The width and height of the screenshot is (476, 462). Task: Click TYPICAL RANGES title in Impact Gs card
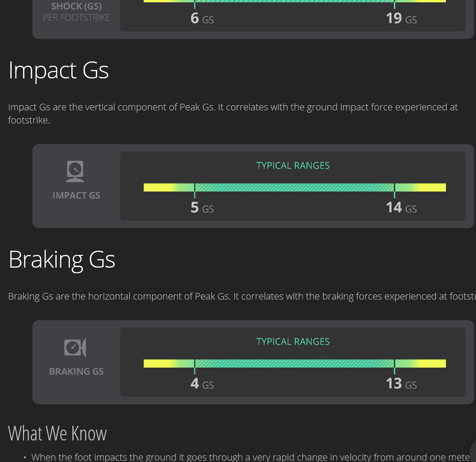[292, 165]
